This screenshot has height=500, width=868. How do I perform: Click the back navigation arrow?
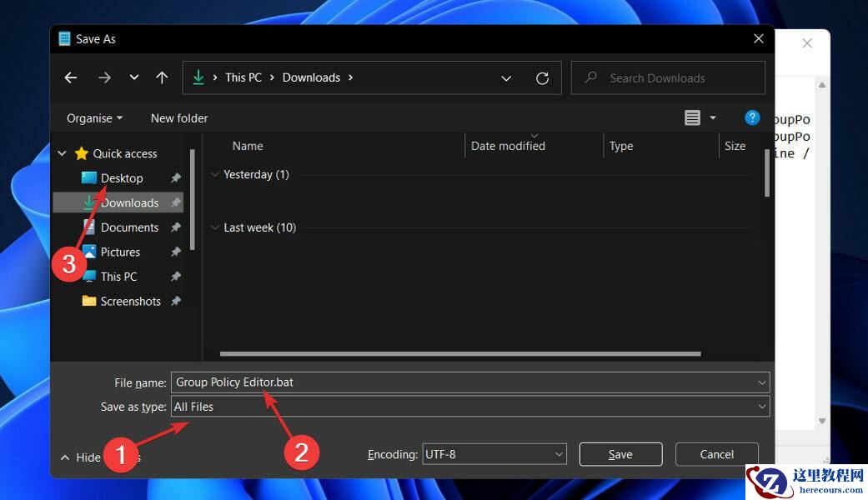click(71, 77)
